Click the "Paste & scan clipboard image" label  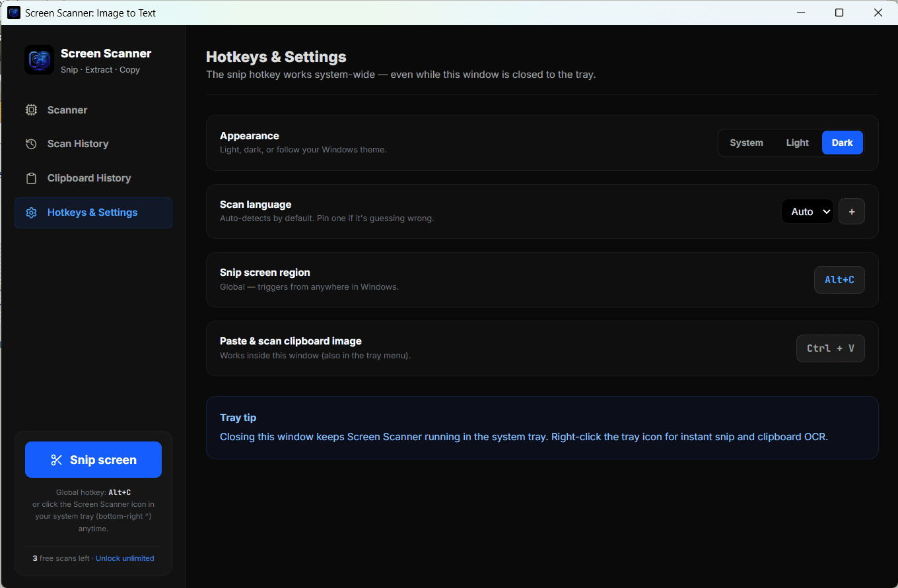pos(291,341)
